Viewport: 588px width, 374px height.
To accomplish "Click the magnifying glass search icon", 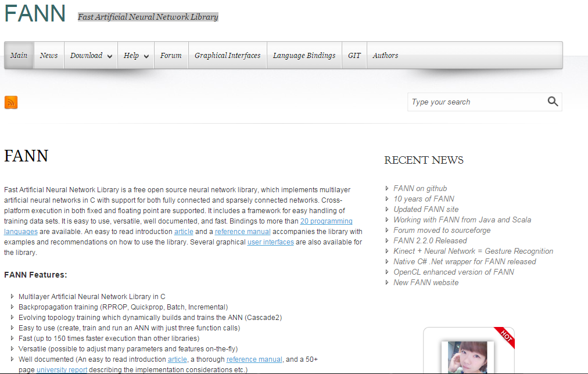I will 553,101.
